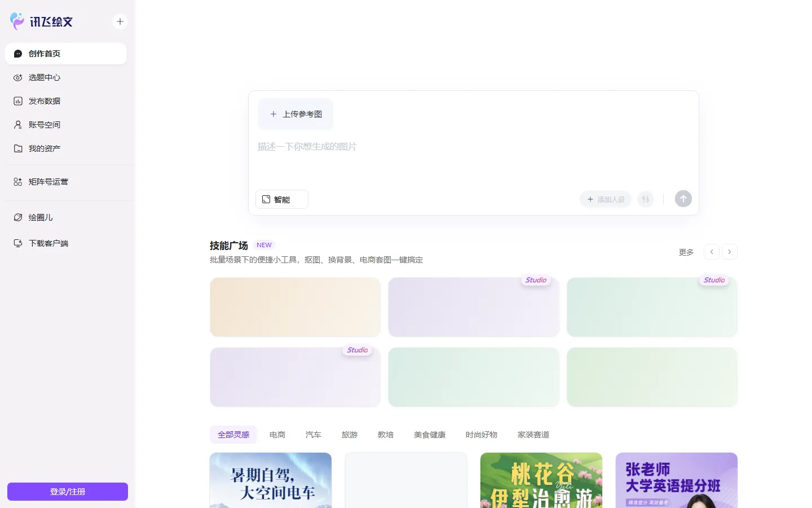Click the 讯飞绘文 logo icon

(x=17, y=21)
